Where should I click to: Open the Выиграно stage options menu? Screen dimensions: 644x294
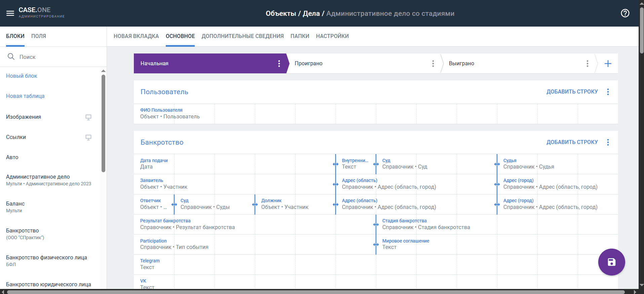coord(587,64)
